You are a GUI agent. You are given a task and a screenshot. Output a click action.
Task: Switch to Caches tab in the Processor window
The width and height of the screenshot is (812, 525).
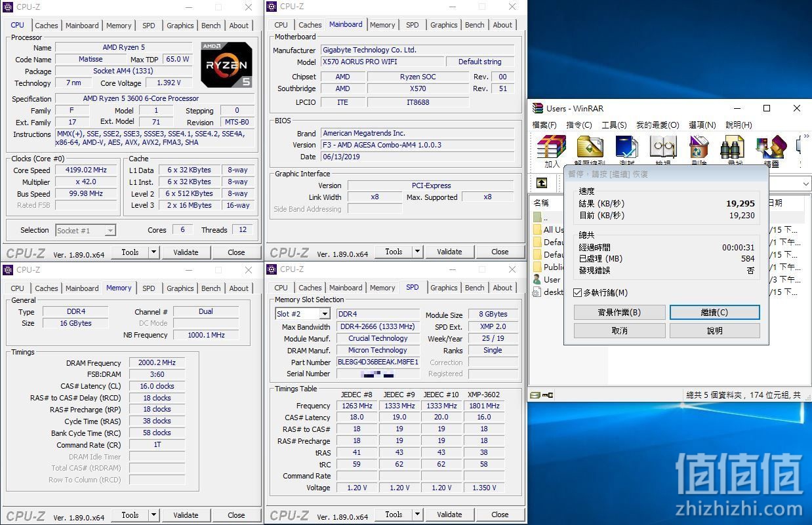(47, 26)
